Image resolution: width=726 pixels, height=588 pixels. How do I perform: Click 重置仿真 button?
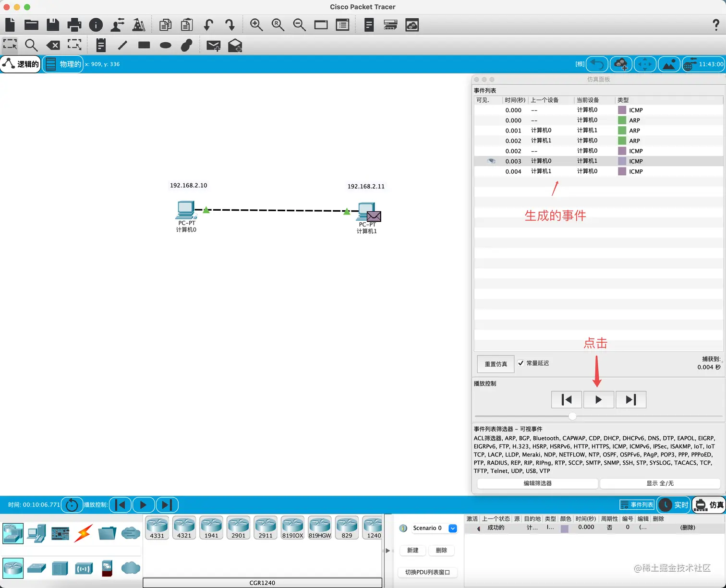pyautogui.click(x=496, y=364)
